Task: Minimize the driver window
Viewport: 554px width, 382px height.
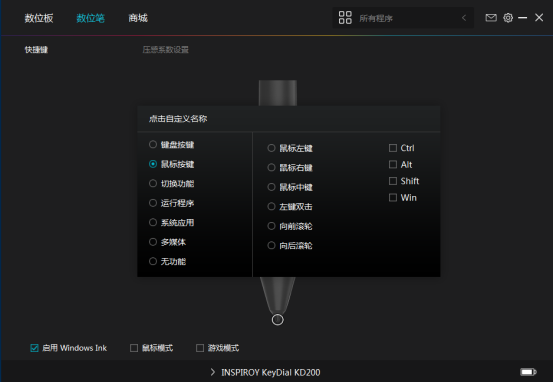Action: [523, 18]
